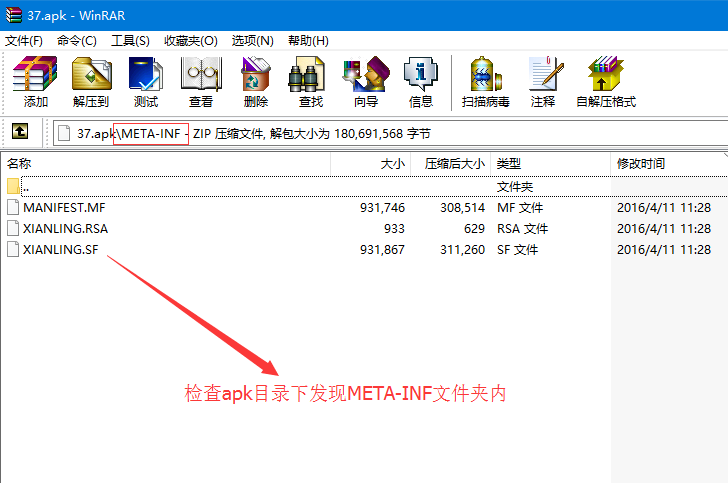Select the parent folder '..' icon

(13, 186)
